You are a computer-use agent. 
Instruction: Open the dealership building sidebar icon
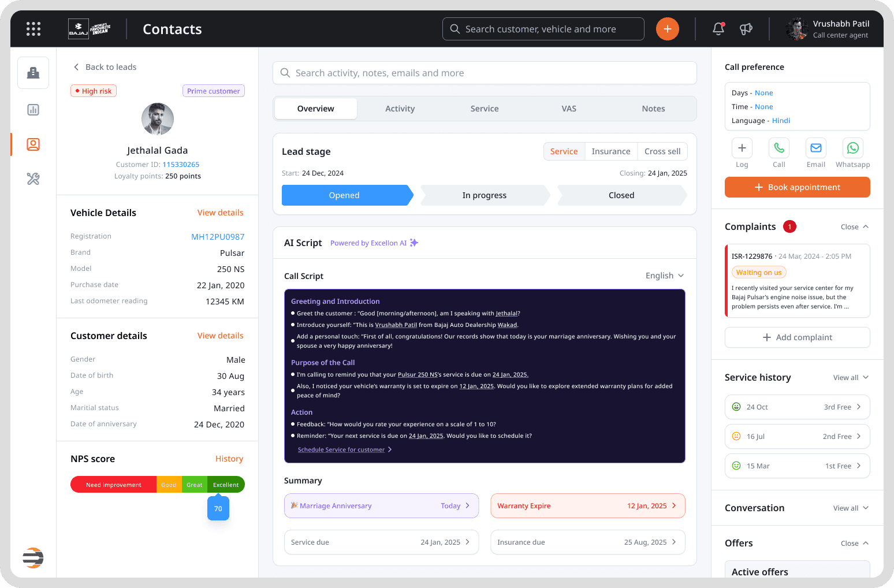pos(33,73)
